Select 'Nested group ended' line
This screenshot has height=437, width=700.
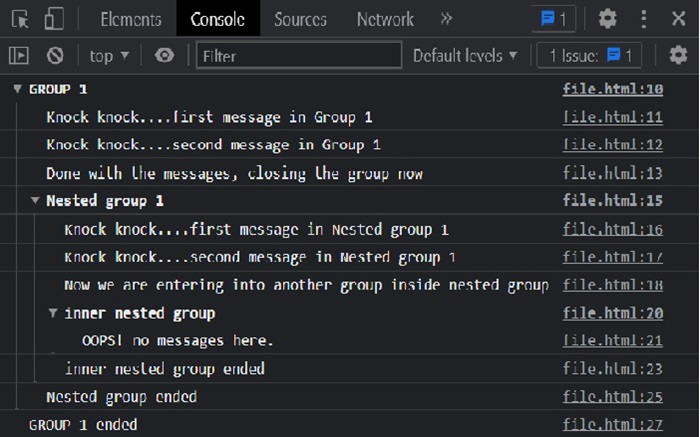tap(121, 397)
